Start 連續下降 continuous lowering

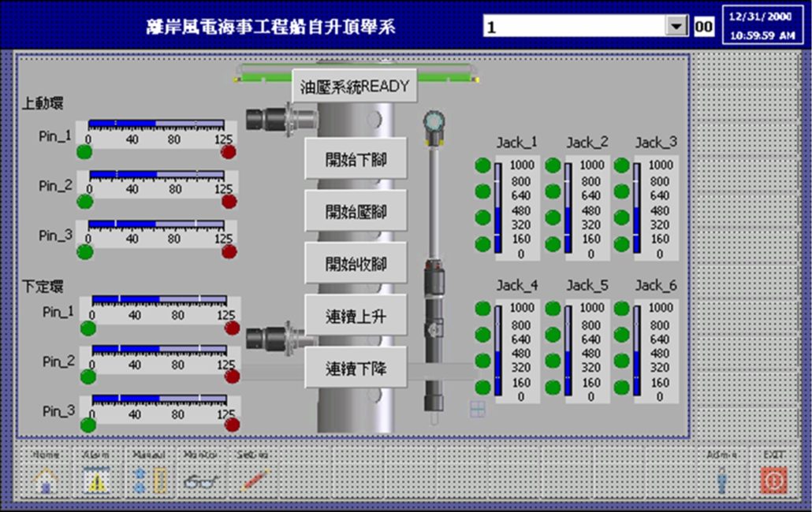click(x=356, y=368)
